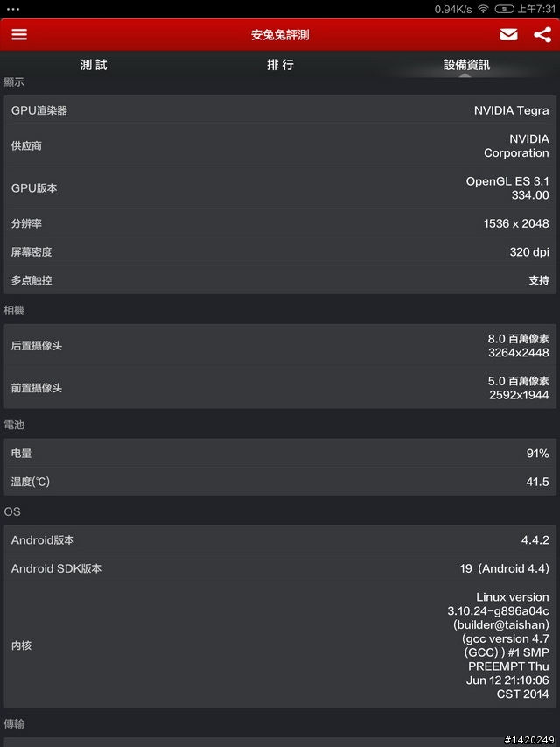Select the 設備資訊 tab
The width and height of the screenshot is (560, 747).
[x=466, y=65]
